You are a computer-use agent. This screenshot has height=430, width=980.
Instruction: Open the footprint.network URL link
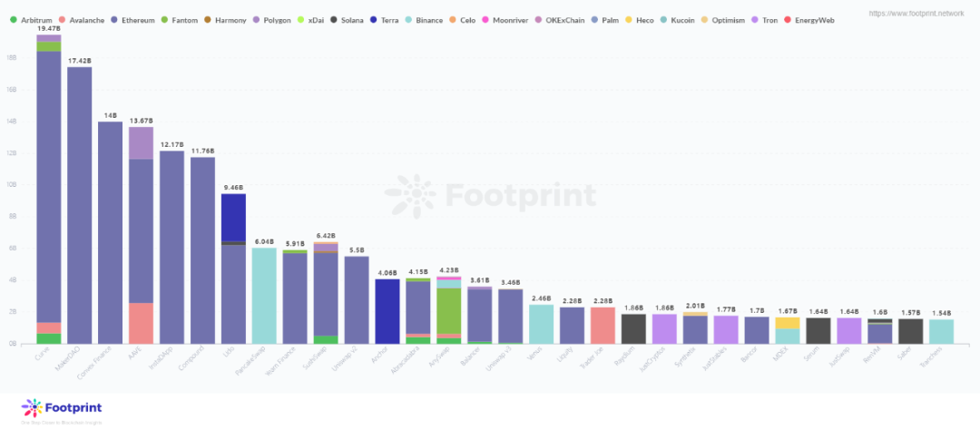(916, 14)
